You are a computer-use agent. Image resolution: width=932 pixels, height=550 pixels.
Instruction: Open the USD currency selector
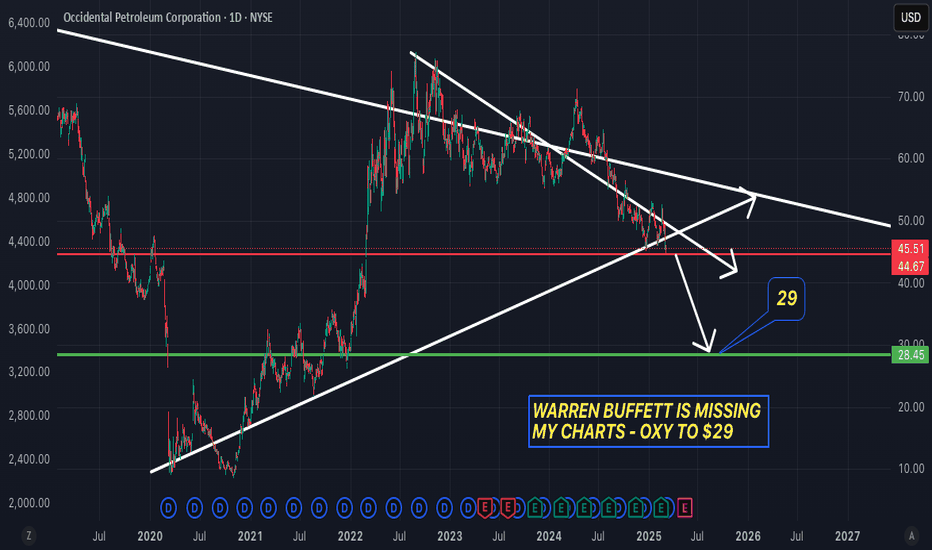(x=911, y=17)
